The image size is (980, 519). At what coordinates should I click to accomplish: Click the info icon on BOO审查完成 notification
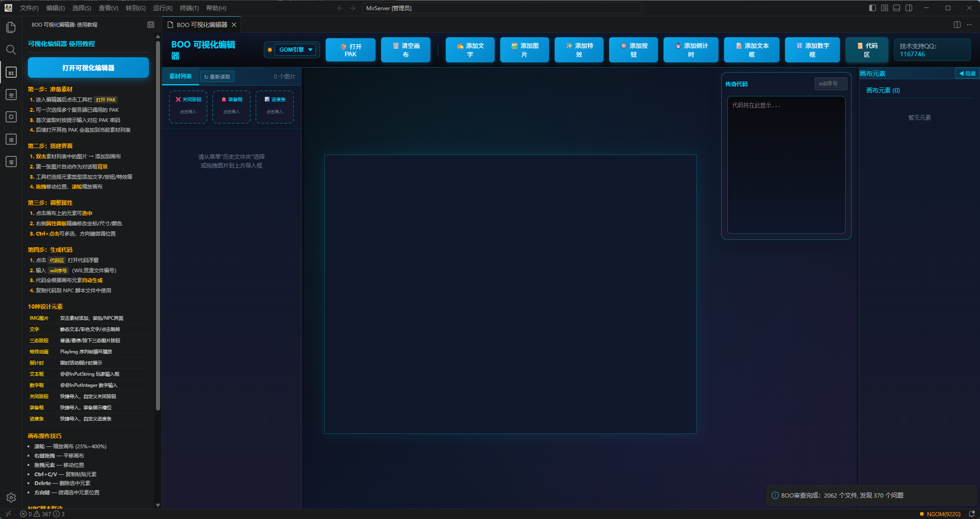(775, 495)
